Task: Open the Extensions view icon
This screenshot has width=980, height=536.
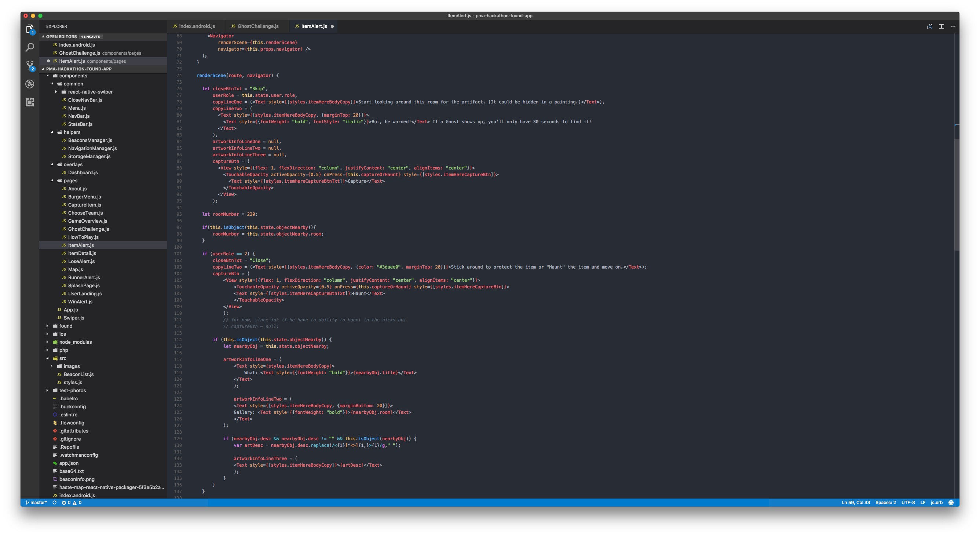Action: click(30, 102)
